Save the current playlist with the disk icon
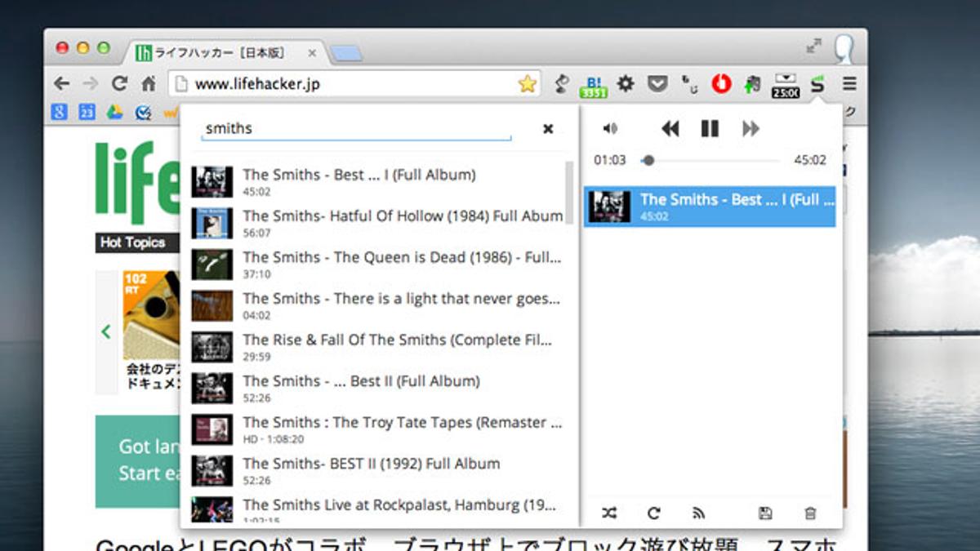The height and width of the screenshot is (551, 980). pyautogui.click(x=765, y=513)
